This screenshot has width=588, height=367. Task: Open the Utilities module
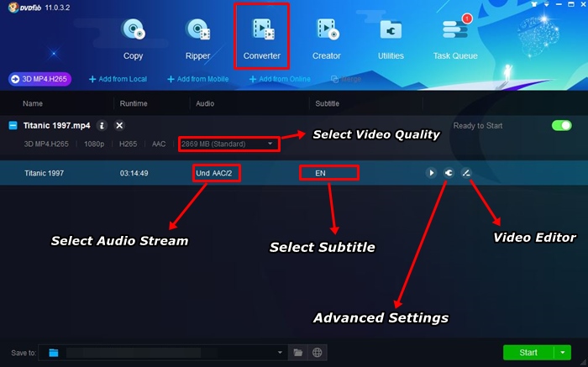click(391, 39)
